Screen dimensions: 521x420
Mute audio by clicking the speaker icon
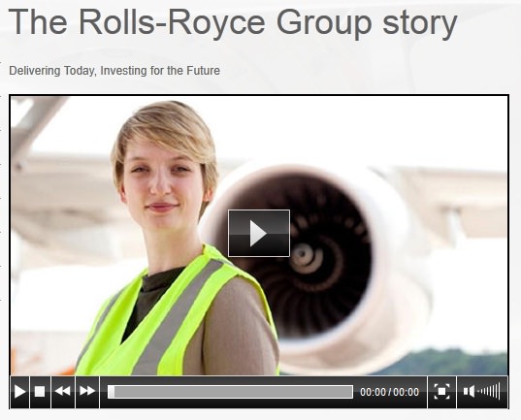pos(469,391)
